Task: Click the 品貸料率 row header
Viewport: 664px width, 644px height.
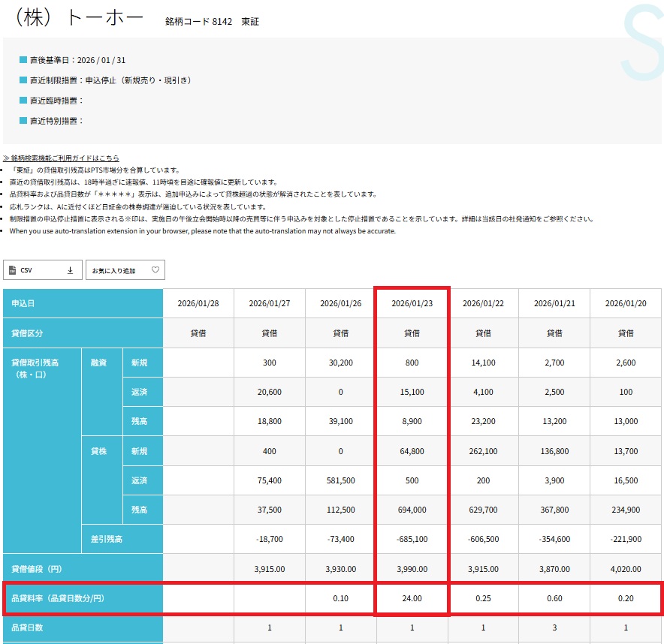Action: coord(56,599)
